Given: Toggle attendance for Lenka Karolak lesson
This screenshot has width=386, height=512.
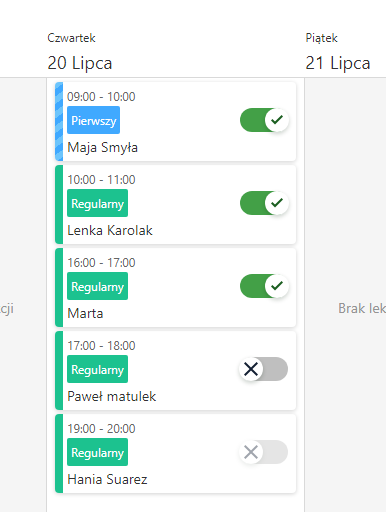Looking at the screenshot, I should (x=264, y=203).
